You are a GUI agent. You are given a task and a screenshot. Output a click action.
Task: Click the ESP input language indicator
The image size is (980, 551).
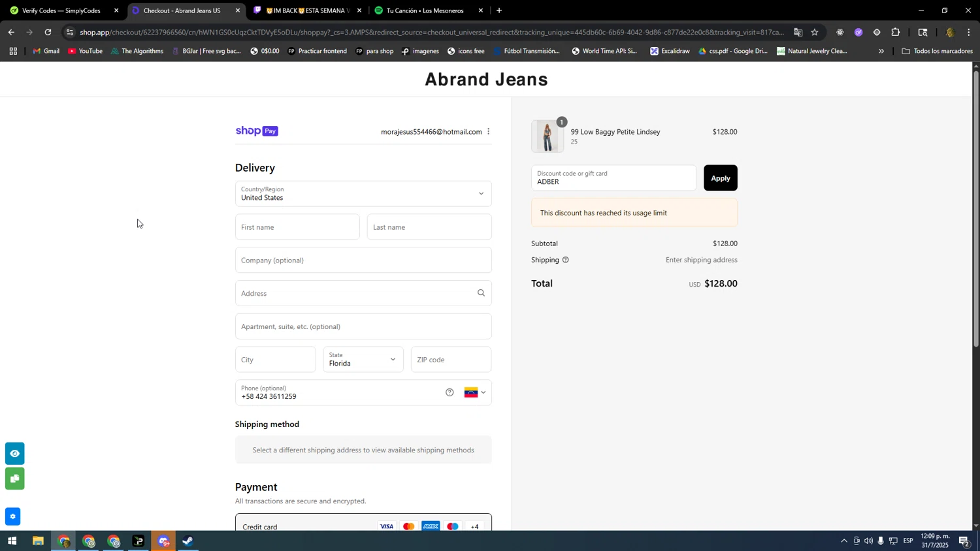pyautogui.click(x=908, y=541)
